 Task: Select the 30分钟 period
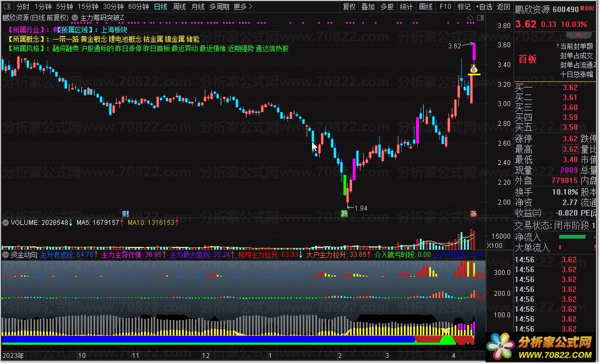click(113, 7)
